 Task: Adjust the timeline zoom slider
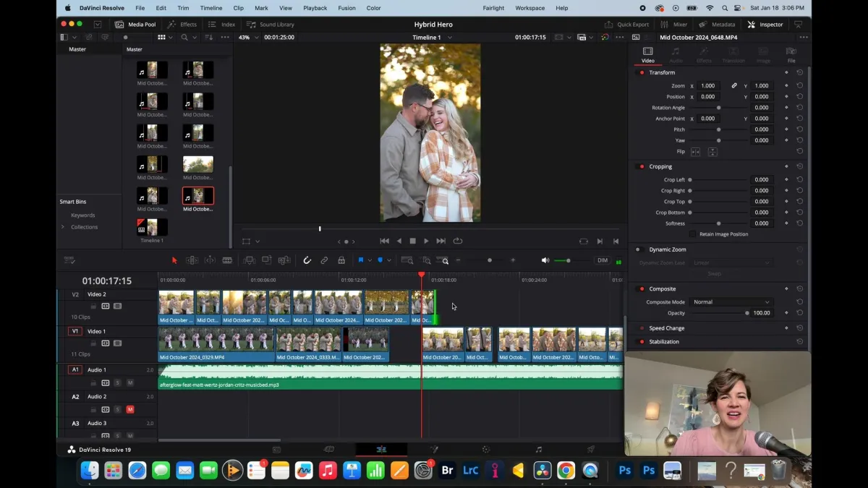(x=490, y=260)
